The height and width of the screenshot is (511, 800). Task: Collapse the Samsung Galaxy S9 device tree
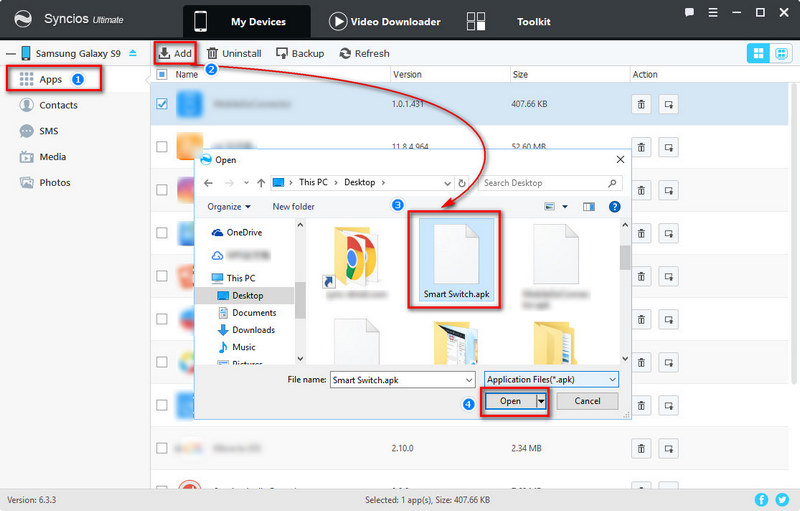click(x=11, y=54)
